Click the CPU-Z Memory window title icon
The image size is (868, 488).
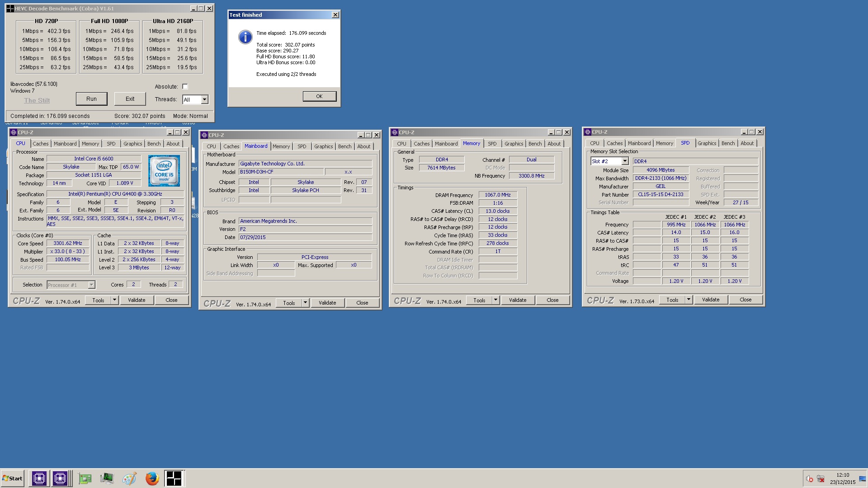pyautogui.click(x=395, y=132)
